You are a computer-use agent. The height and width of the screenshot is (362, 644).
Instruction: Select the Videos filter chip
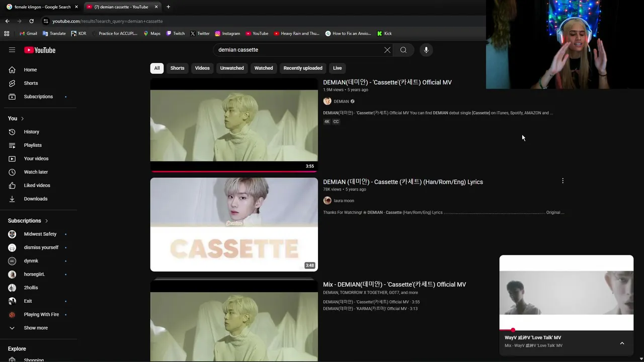(x=202, y=68)
